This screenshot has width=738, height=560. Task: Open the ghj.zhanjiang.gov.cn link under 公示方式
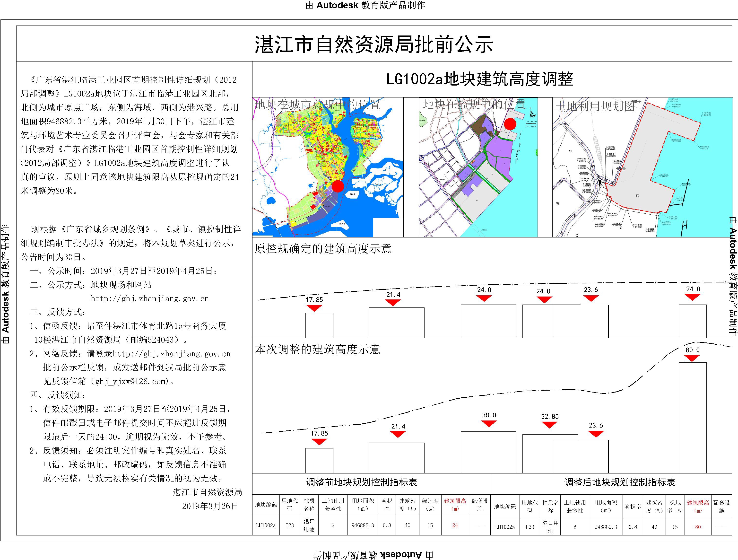pyautogui.click(x=150, y=299)
